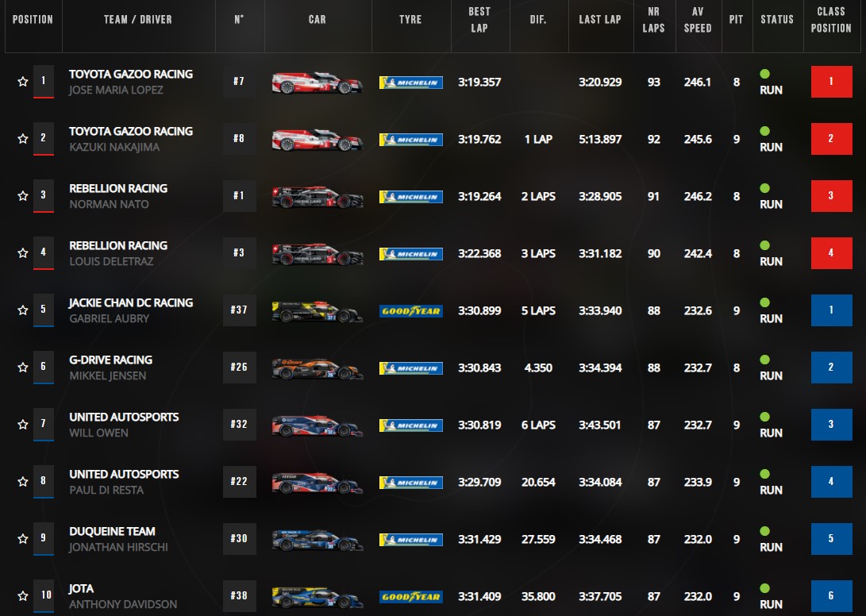Click the #37 Jackie Chan car image

pos(317,312)
